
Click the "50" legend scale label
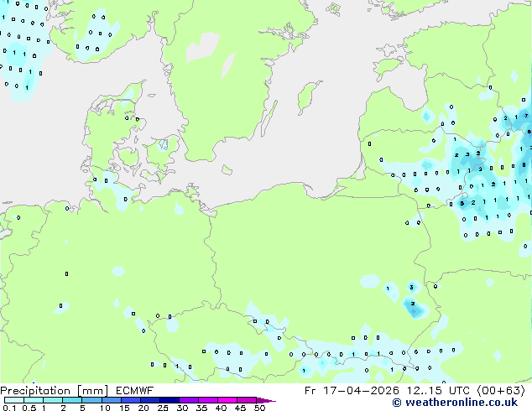pos(259,408)
